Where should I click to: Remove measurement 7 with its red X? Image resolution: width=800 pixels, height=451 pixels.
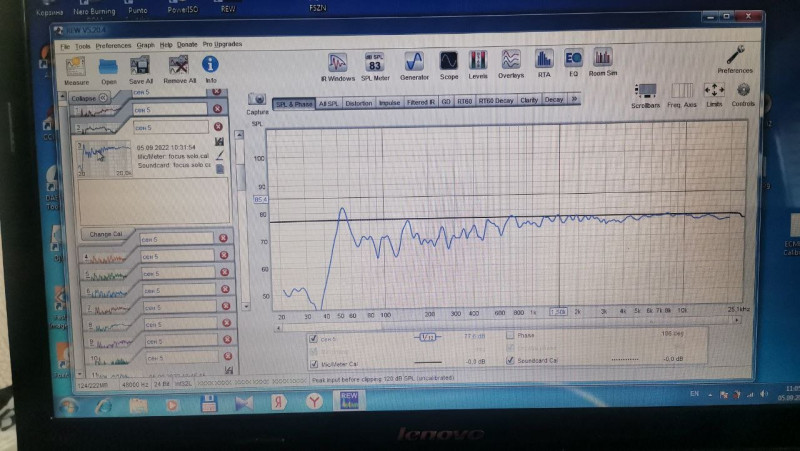click(x=226, y=306)
